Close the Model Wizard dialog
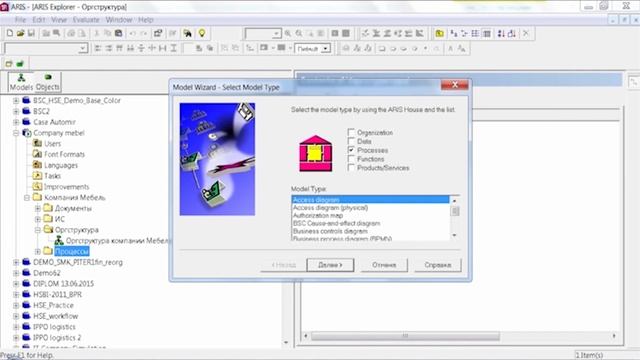Viewport: 640px width, 360px height. 455,85
